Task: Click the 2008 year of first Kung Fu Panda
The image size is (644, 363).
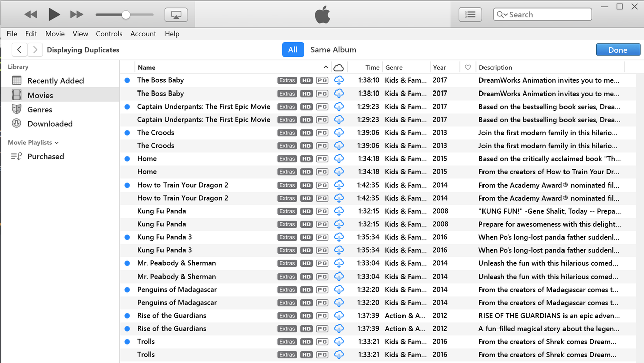Action: [x=440, y=211]
